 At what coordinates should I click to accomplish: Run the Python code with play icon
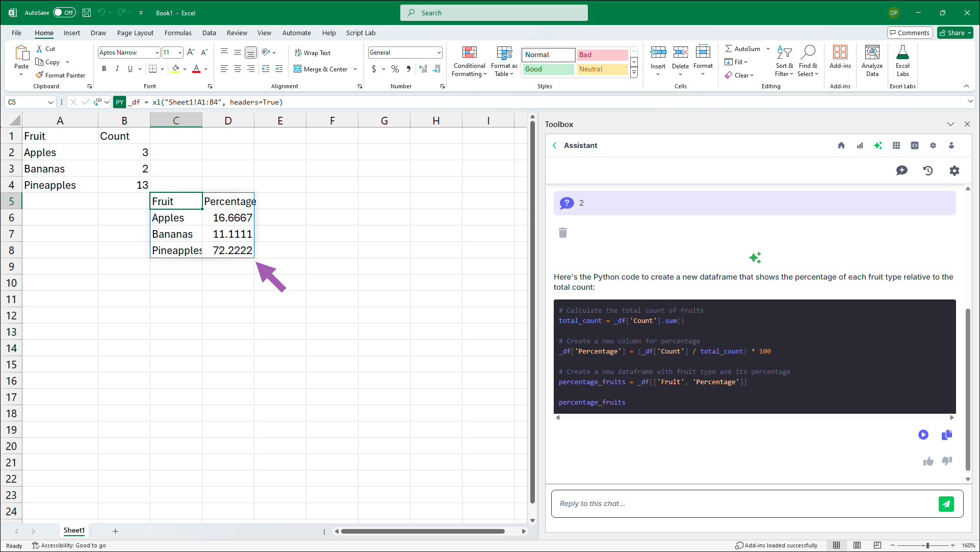923,435
